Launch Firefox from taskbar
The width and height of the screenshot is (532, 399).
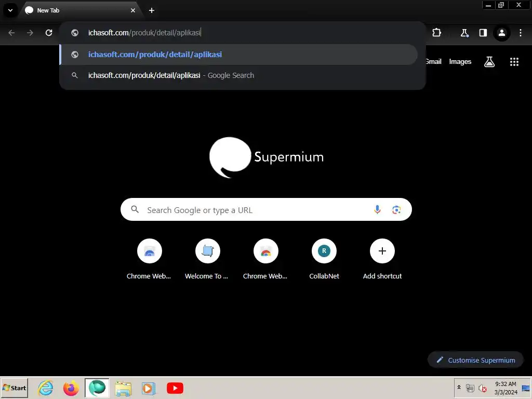click(71, 388)
